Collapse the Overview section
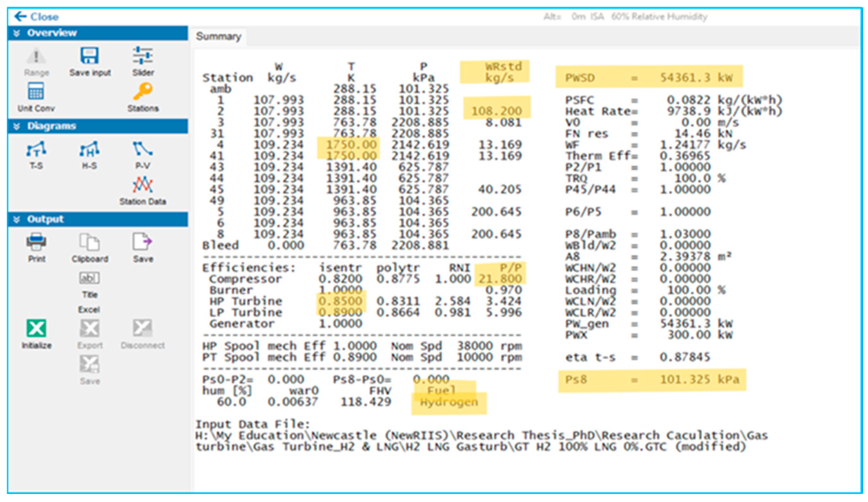 pyautogui.click(x=17, y=33)
